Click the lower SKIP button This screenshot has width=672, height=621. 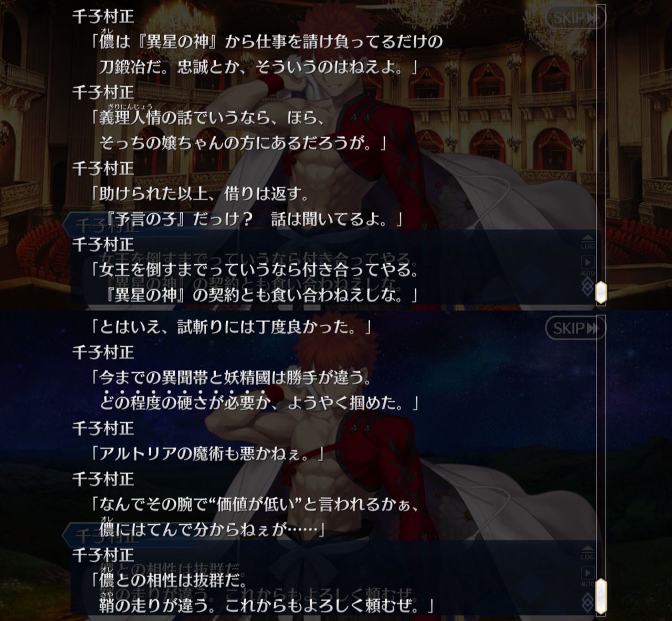[575, 328]
